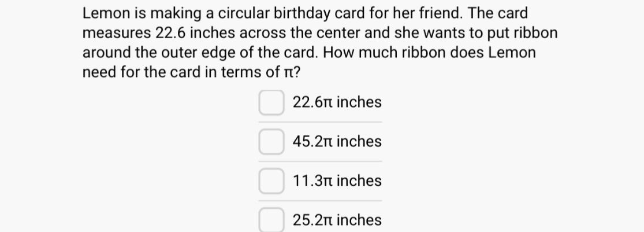Check the box for 22.6π inches
Viewport: 644px width, 232px height.
[271, 102]
